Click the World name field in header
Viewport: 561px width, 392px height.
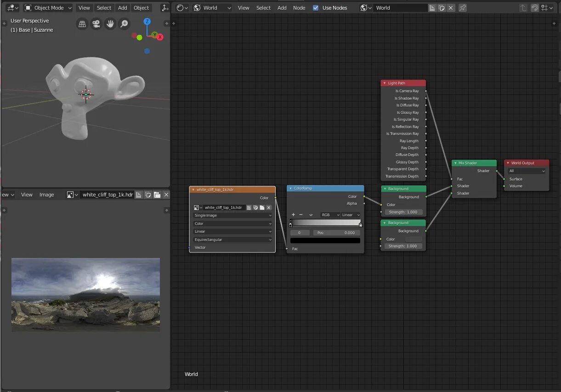[x=401, y=8]
